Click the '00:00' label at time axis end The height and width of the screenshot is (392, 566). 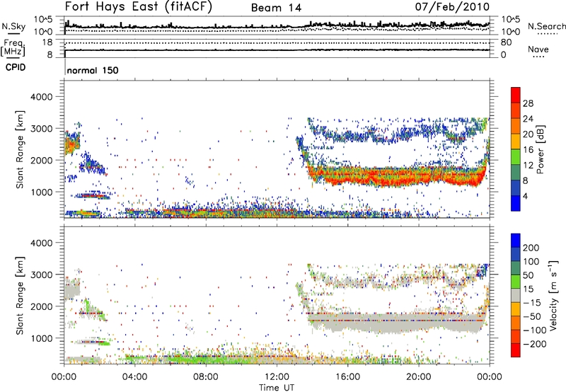click(490, 377)
